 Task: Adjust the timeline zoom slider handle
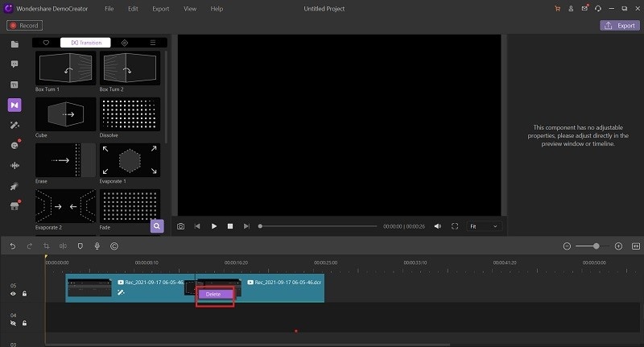(x=596, y=246)
